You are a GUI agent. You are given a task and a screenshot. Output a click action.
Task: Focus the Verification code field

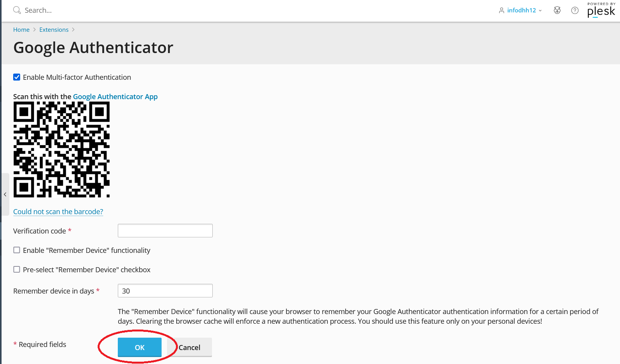point(165,231)
